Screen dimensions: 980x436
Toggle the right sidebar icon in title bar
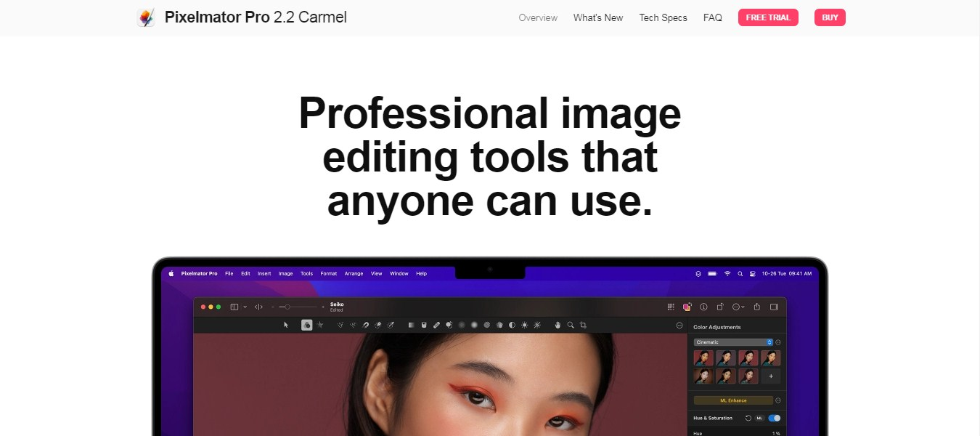[774, 307]
